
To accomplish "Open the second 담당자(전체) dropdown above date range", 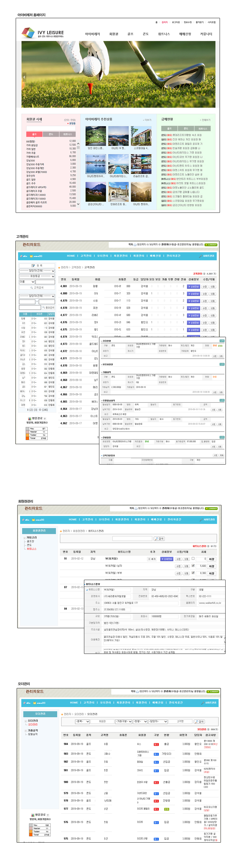I will click(x=37, y=296).
